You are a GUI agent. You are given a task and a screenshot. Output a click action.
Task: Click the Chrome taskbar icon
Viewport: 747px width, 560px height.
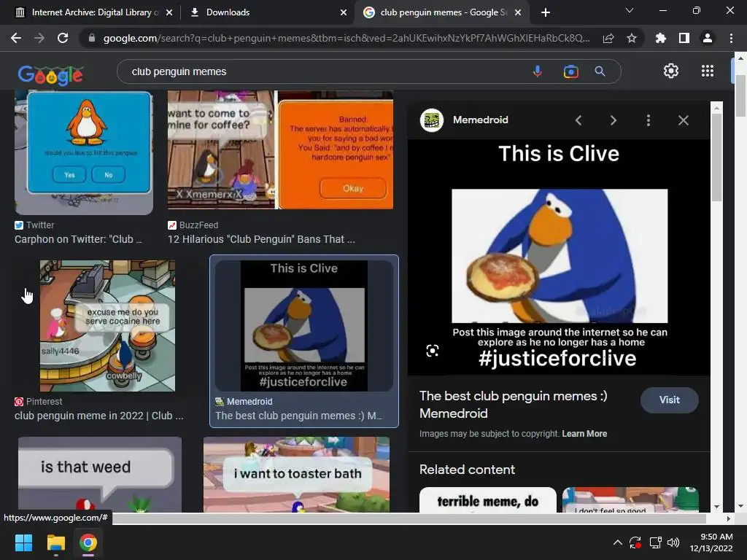(x=88, y=542)
